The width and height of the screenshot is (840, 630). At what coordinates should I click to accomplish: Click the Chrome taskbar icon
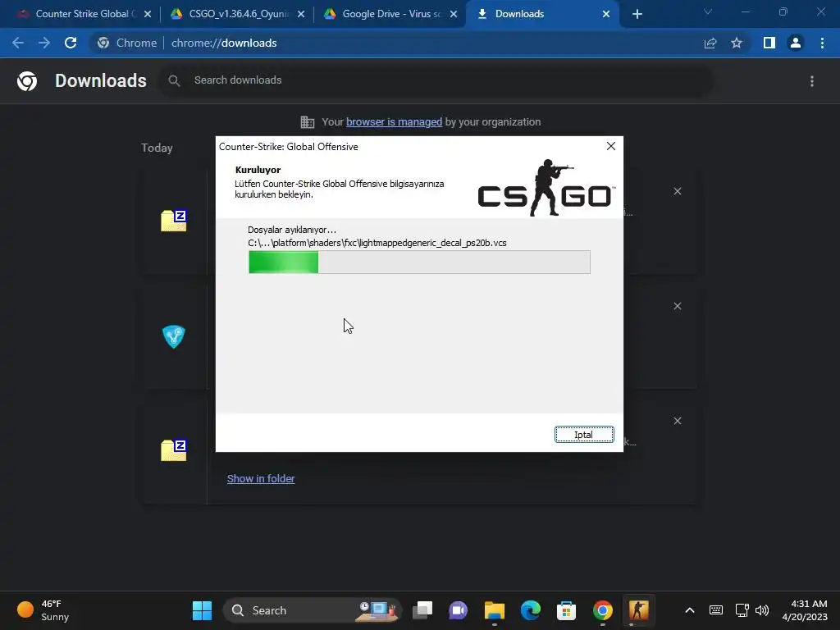point(603,610)
